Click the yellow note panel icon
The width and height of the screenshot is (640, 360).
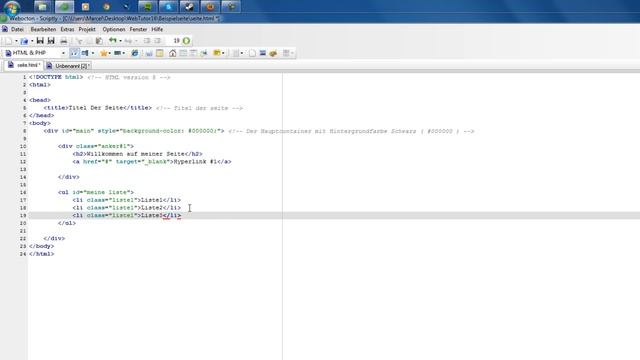click(160, 53)
